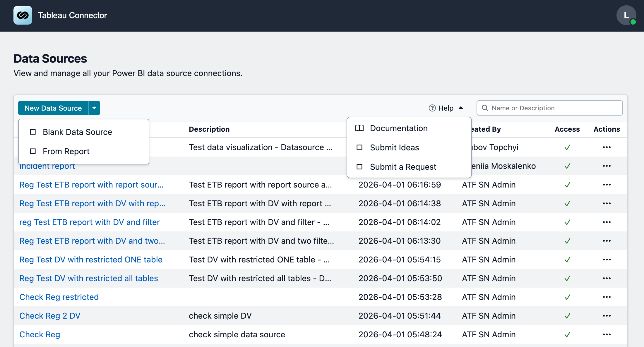Open the 'Check Reg' data source link
Viewport: 644px width, 347px height.
(40, 334)
